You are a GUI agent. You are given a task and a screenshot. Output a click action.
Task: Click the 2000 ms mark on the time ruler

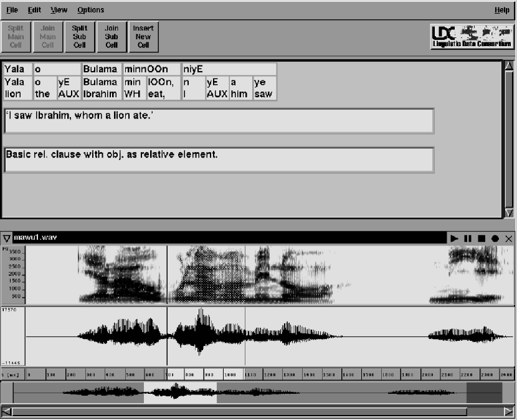[427, 375]
